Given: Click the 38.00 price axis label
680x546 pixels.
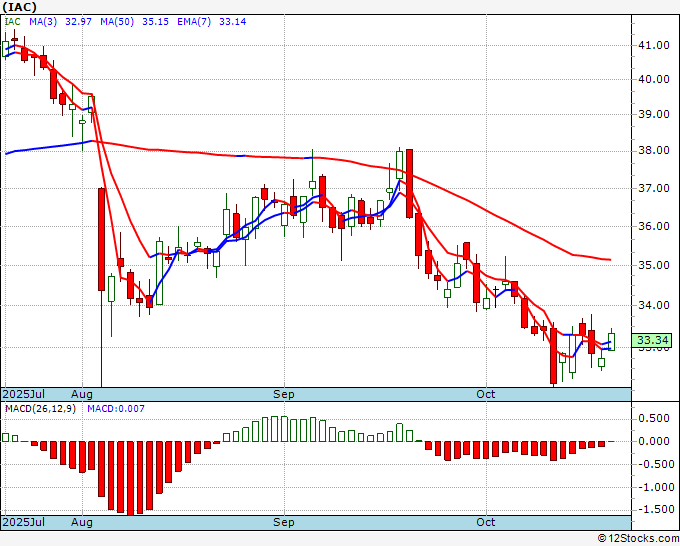Looking at the screenshot, I should click(x=654, y=150).
